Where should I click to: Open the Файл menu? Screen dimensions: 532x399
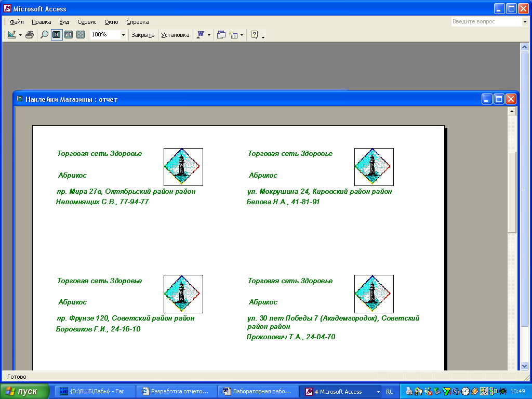click(x=17, y=22)
